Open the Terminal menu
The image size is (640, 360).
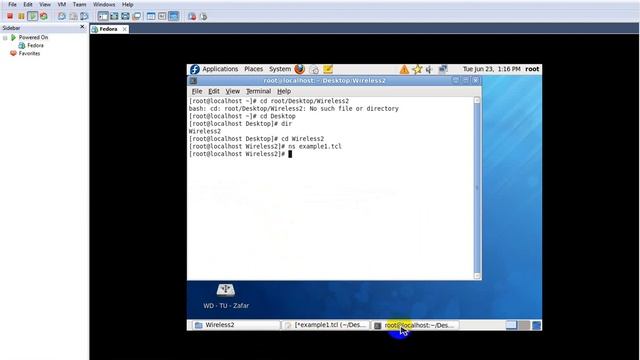258,91
